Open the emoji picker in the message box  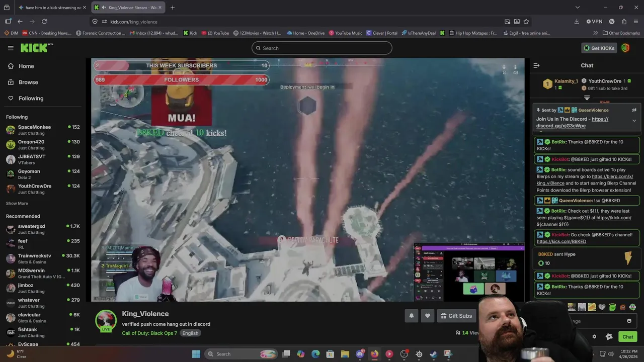(x=629, y=321)
